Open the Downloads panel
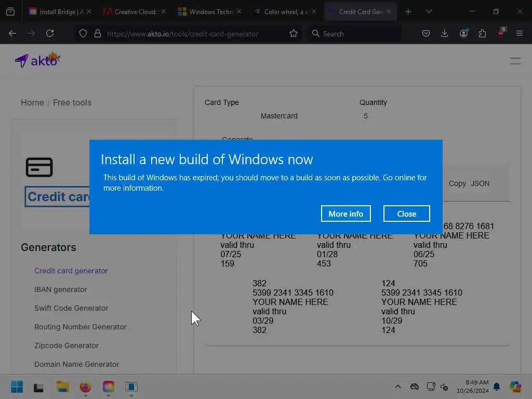Screen dimensions: 532x399 (445, 34)
